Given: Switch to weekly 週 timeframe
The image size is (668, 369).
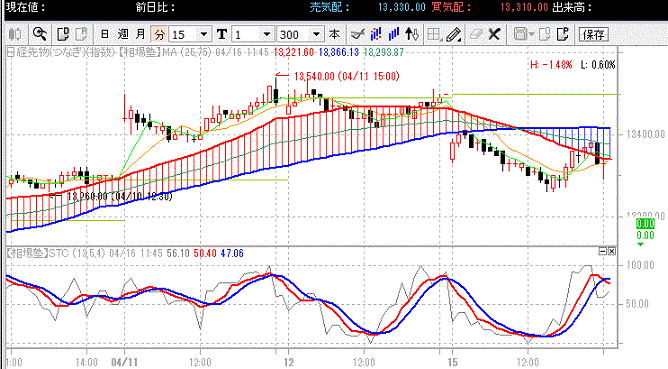Looking at the screenshot, I should click(x=123, y=34).
